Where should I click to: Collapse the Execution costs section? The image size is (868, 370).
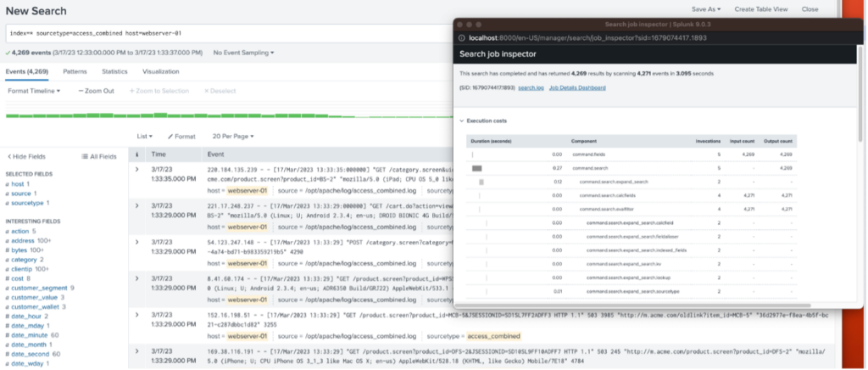pyautogui.click(x=460, y=121)
